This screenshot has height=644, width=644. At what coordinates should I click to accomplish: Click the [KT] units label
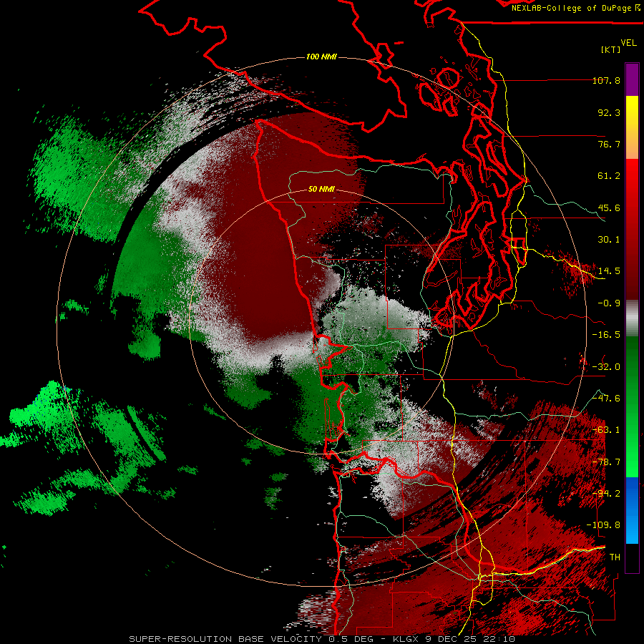pos(611,49)
